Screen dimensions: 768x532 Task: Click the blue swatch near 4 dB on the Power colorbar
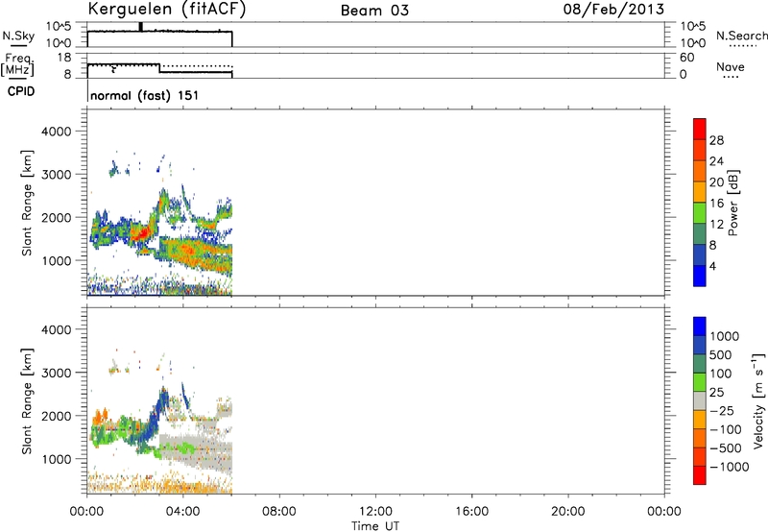point(700,276)
